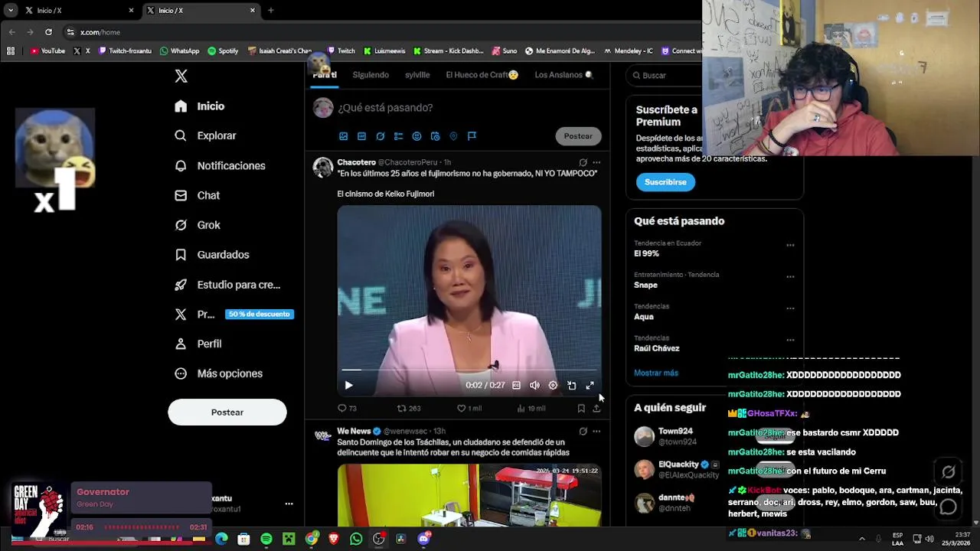This screenshot has width=980, height=551.
Task: Open Spotify from the Windows taskbar
Action: coord(266,539)
